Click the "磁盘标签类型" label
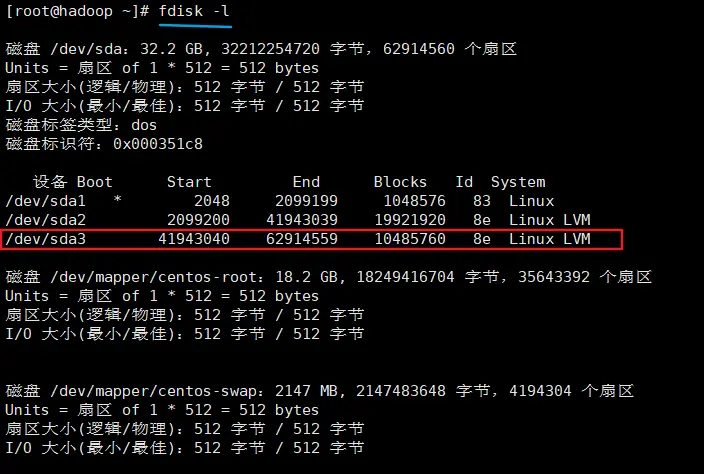The height and width of the screenshot is (474, 704). (59, 125)
